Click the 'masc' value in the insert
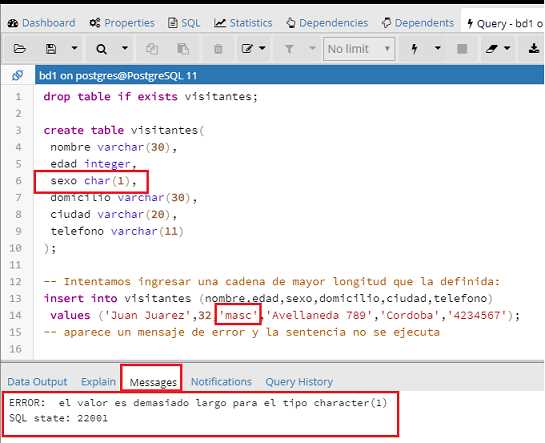 (238, 315)
